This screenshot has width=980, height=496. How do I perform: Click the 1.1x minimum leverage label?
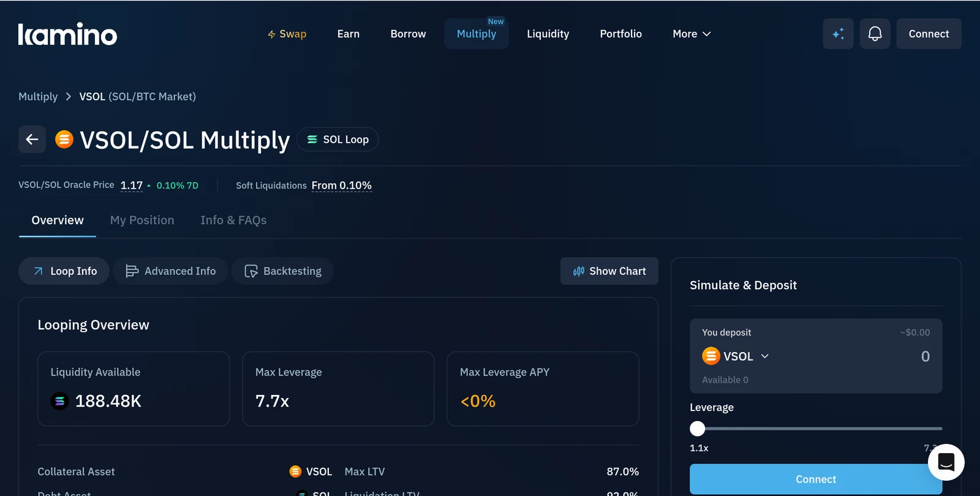click(x=699, y=448)
